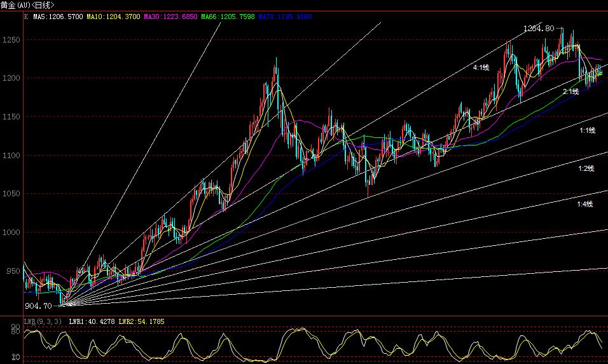This screenshot has width=608, height=364.
Task: Select the 1:4线 Gann line label
Action: 584,204
